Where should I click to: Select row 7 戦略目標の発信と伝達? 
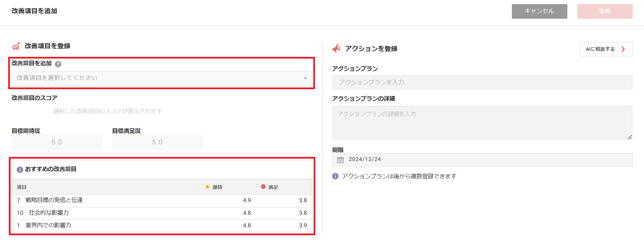click(162, 200)
